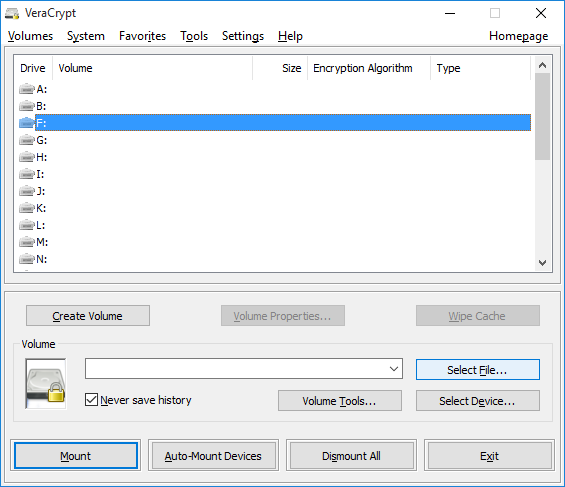Select the A: drive letter text
This screenshot has height=487, width=565.
(x=41, y=89)
